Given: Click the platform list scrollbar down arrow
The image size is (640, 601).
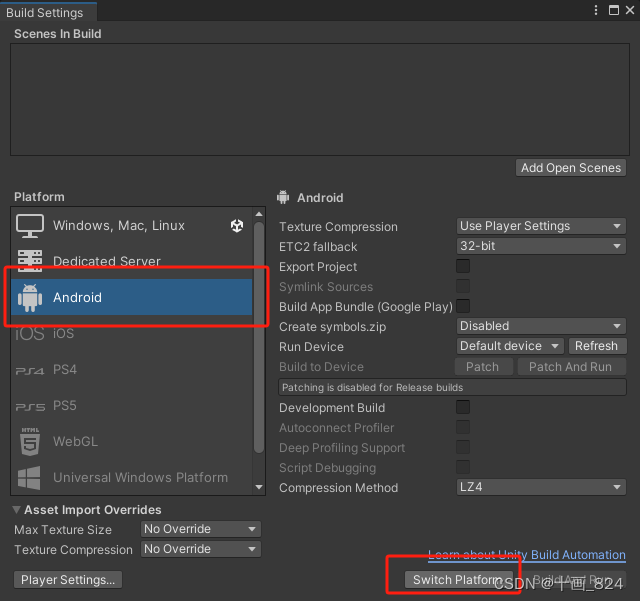Looking at the screenshot, I should click(x=259, y=487).
